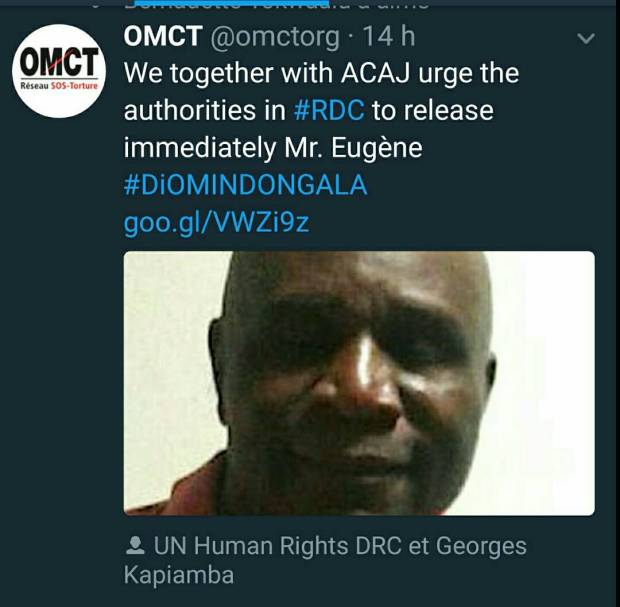This screenshot has width=620, height=607.
Task: Open the OMCT profile avatar
Action: [59, 71]
